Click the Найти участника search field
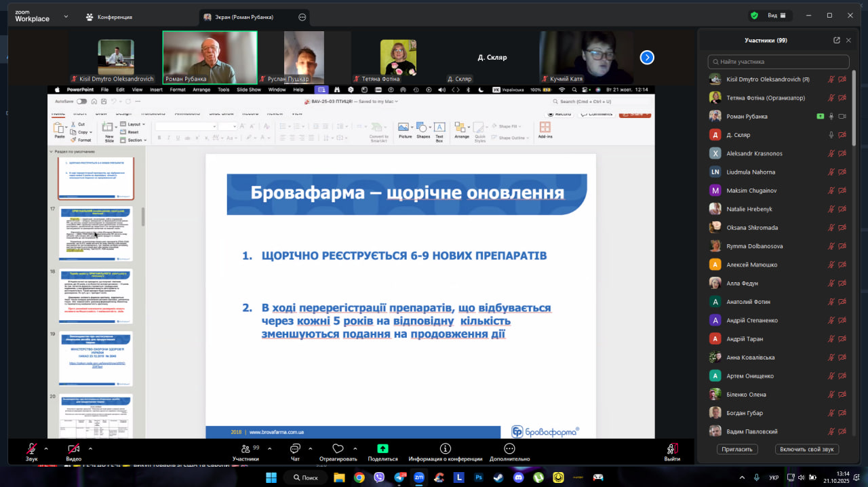This screenshot has width=868, height=487. click(x=778, y=62)
